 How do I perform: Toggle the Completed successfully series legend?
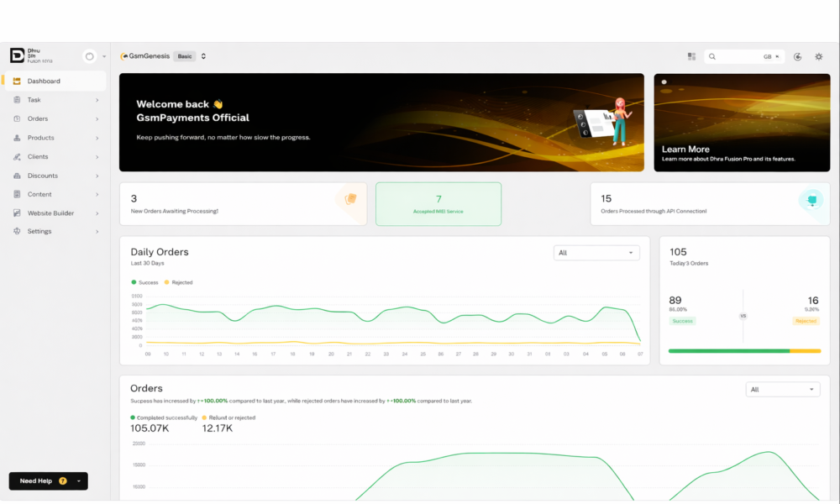tap(164, 417)
